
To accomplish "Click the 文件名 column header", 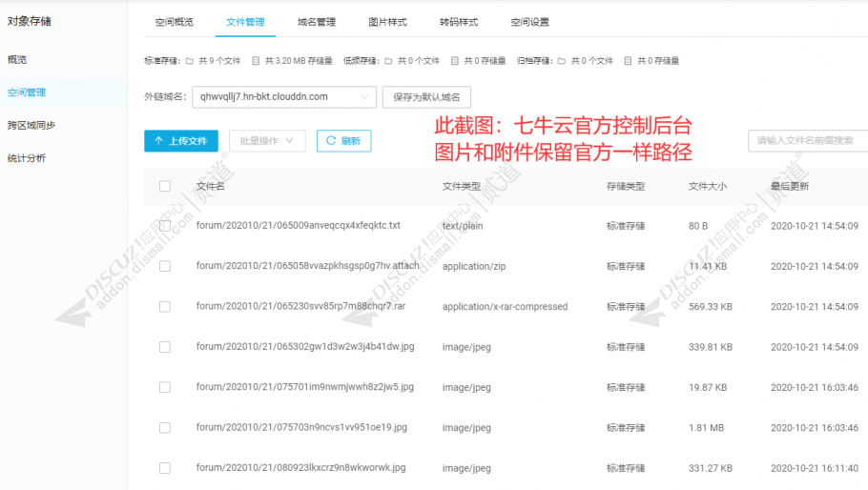I will click(x=211, y=187).
